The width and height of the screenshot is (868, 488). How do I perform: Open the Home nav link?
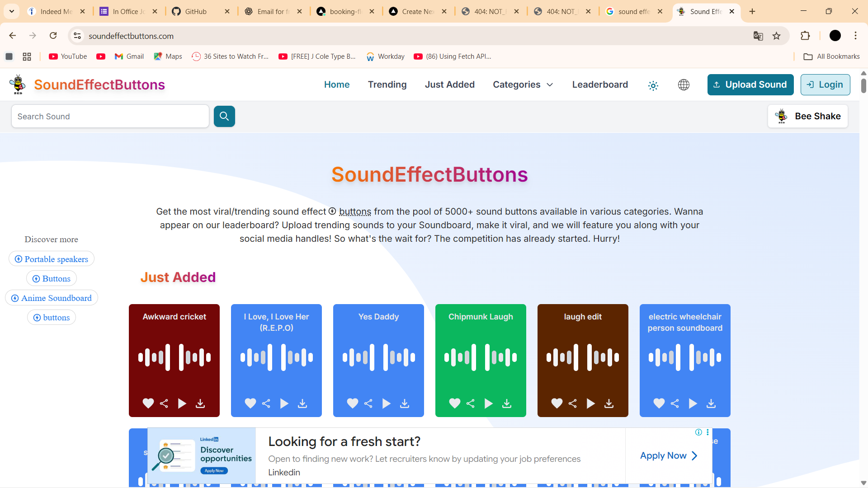[x=337, y=84]
